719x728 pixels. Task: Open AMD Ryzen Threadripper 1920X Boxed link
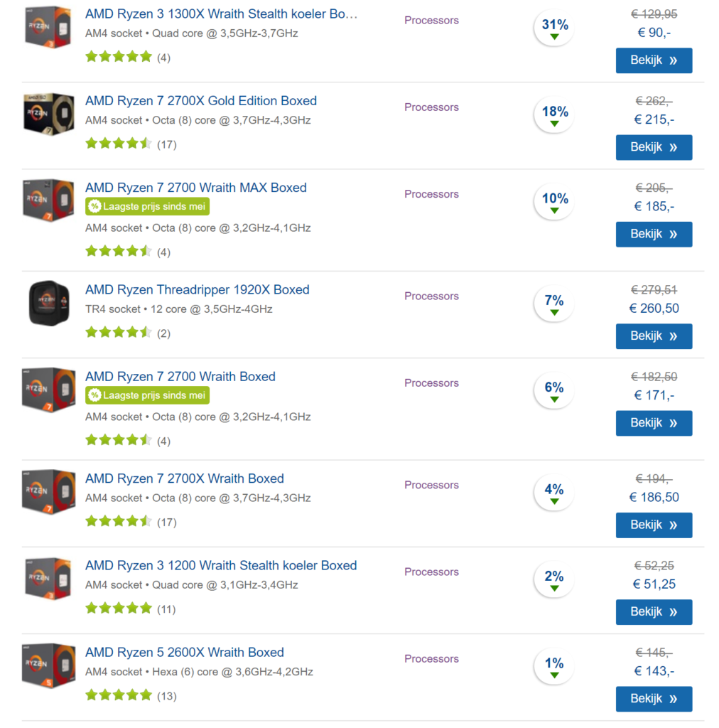pos(197,290)
